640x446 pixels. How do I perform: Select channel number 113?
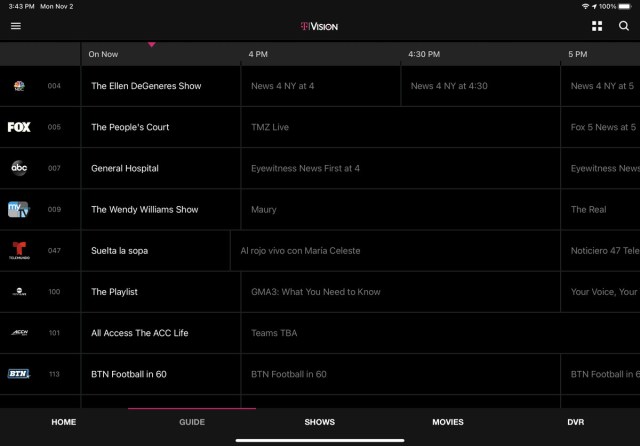pyautogui.click(x=54, y=374)
